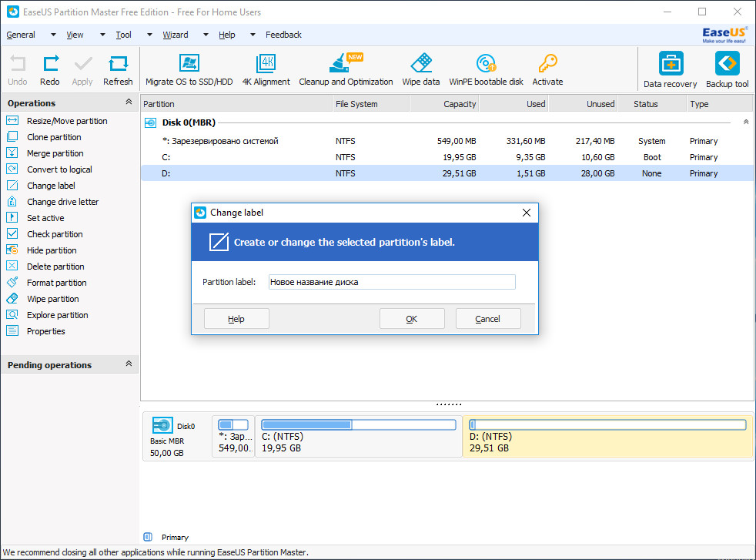Click the Used column header
This screenshot has height=560, width=756.
pyautogui.click(x=514, y=104)
